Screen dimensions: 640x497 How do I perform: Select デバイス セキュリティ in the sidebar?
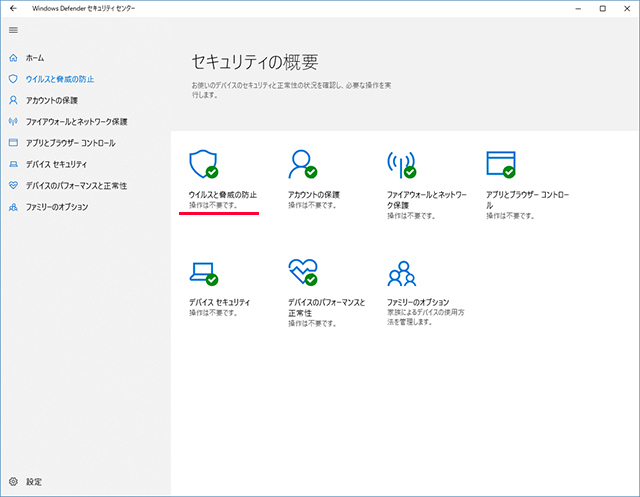click(56, 164)
